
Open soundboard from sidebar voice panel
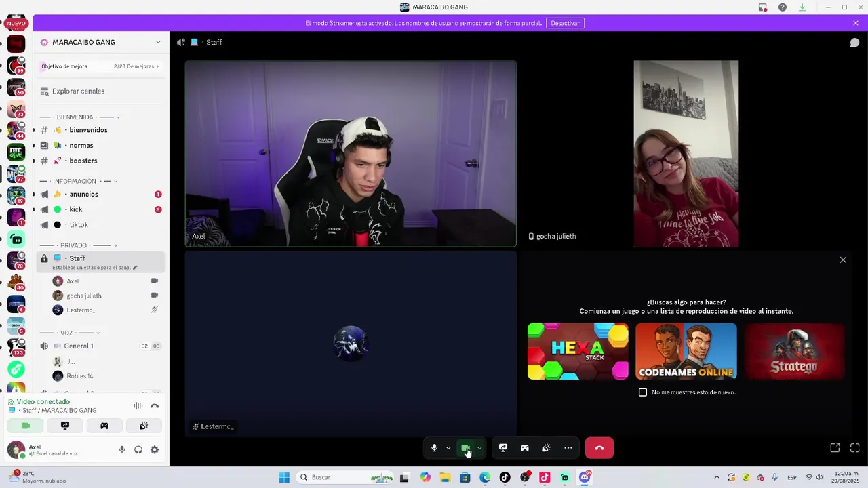[144, 426]
